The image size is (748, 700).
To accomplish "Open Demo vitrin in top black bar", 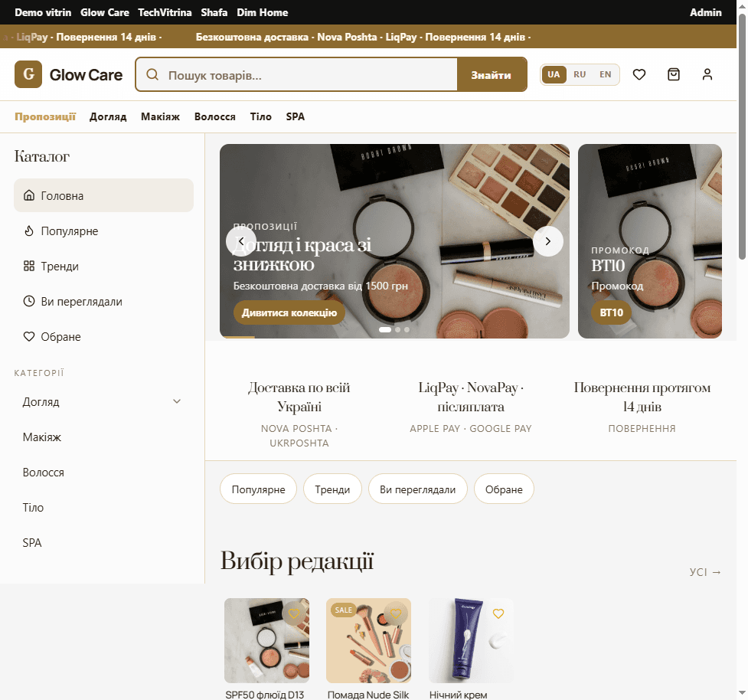I will (x=43, y=12).
